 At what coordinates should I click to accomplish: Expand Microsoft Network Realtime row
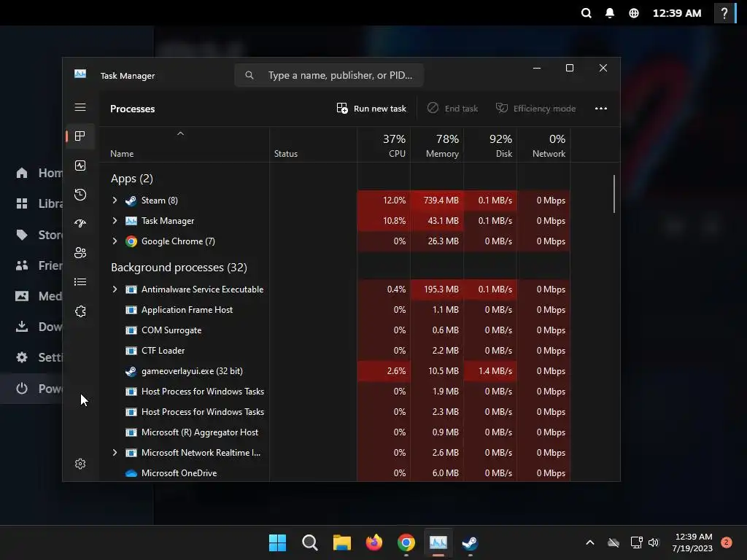coord(115,452)
